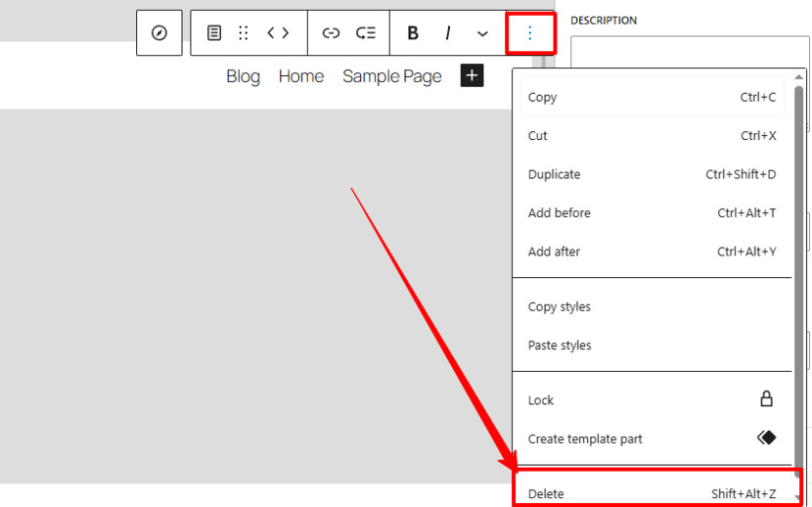This screenshot has height=507, width=812.
Task: Toggle italic formatting
Action: [447, 33]
